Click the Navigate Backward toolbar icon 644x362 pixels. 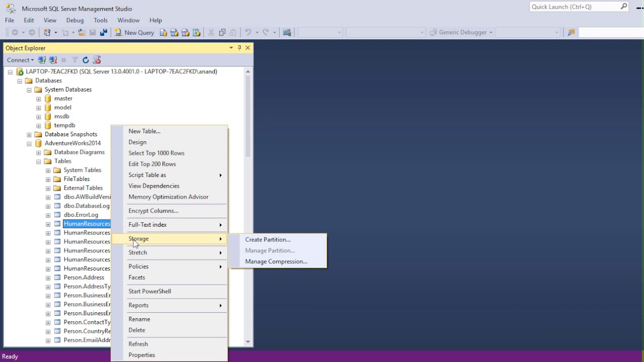tap(15, 32)
